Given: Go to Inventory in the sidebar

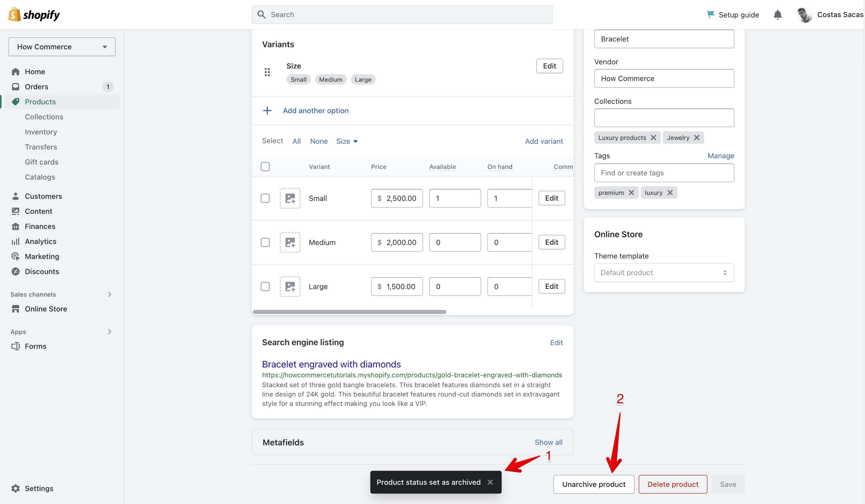Looking at the screenshot, I should click(41, 132).
